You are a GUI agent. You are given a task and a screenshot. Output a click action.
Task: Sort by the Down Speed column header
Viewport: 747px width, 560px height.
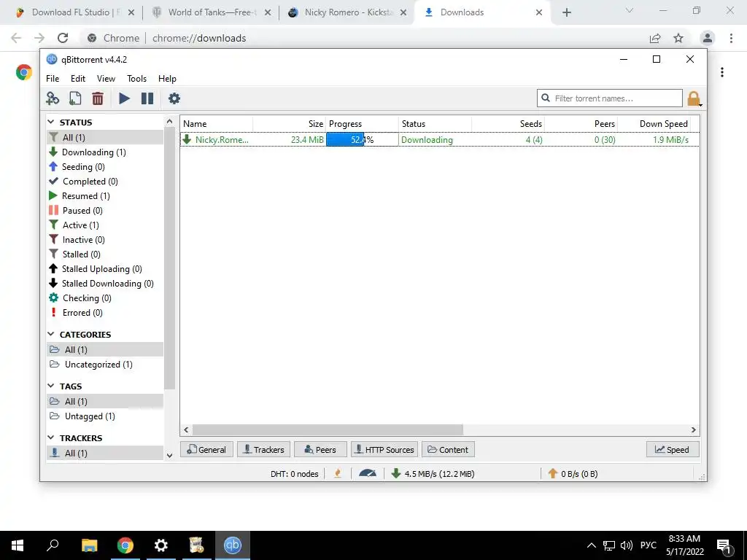tap(654, 124)
